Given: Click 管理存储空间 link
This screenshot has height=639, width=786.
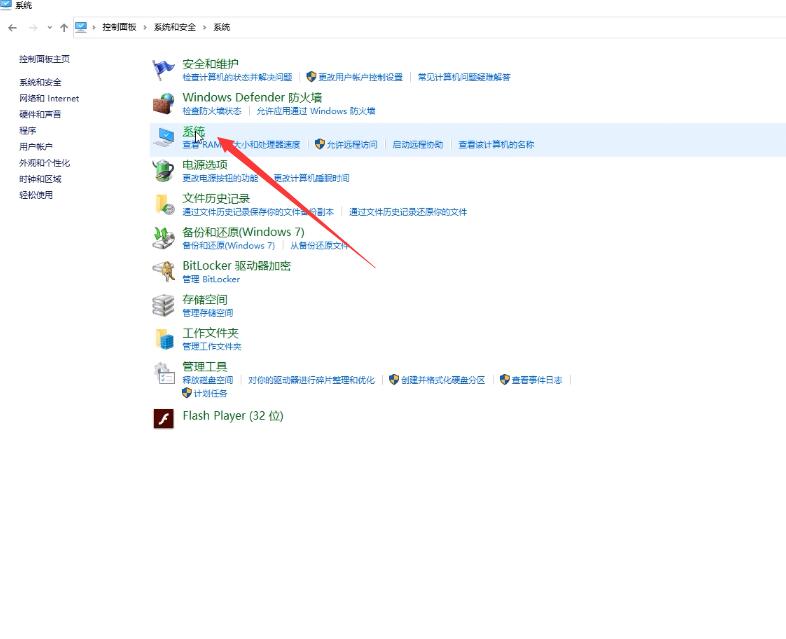Looking at the screenshot, I should click(x=208, y=313).
